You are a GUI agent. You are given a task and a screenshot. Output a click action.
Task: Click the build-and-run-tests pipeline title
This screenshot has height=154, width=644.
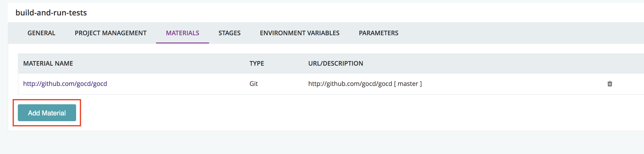click(51, 13)
